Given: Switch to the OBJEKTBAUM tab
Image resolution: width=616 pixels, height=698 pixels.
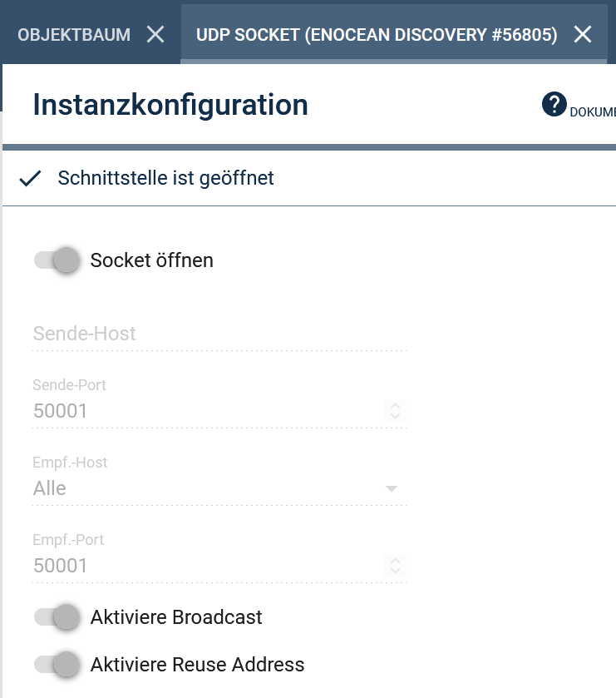Looking at the screenshot, I should tap(74, 35).
